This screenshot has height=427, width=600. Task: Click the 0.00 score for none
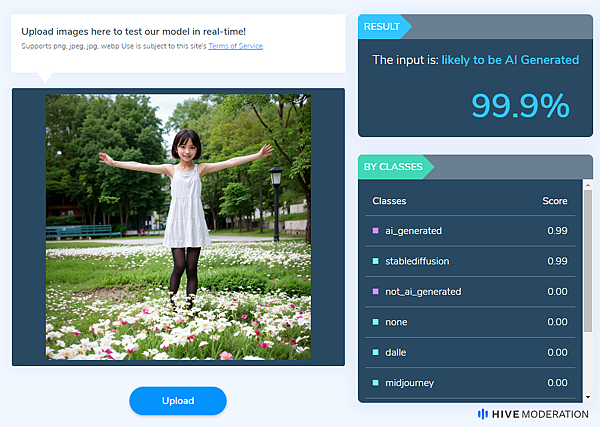coord(557,322)
